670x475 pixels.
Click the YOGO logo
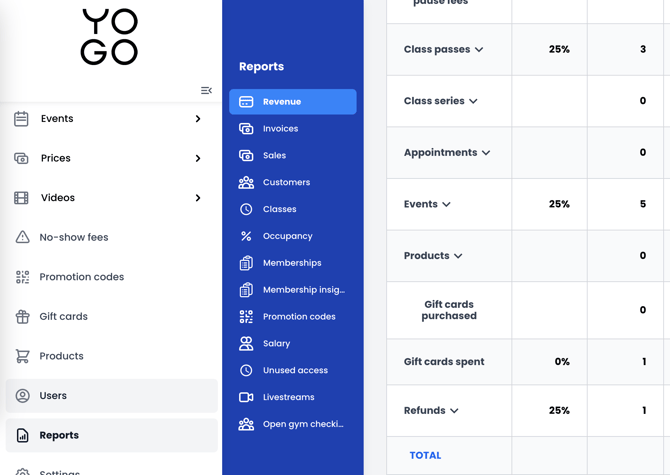(x=110, y=38)
